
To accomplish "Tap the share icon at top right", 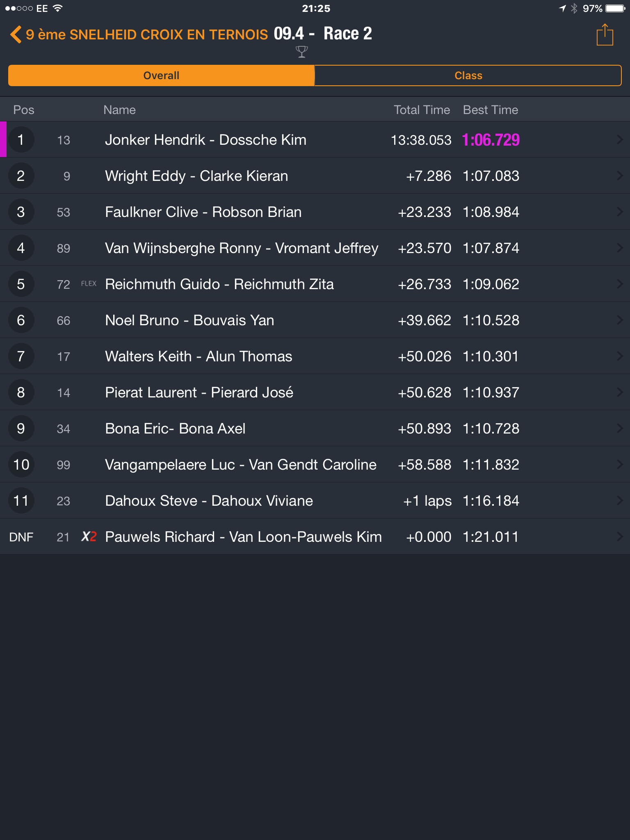I will tap(605, 34).
